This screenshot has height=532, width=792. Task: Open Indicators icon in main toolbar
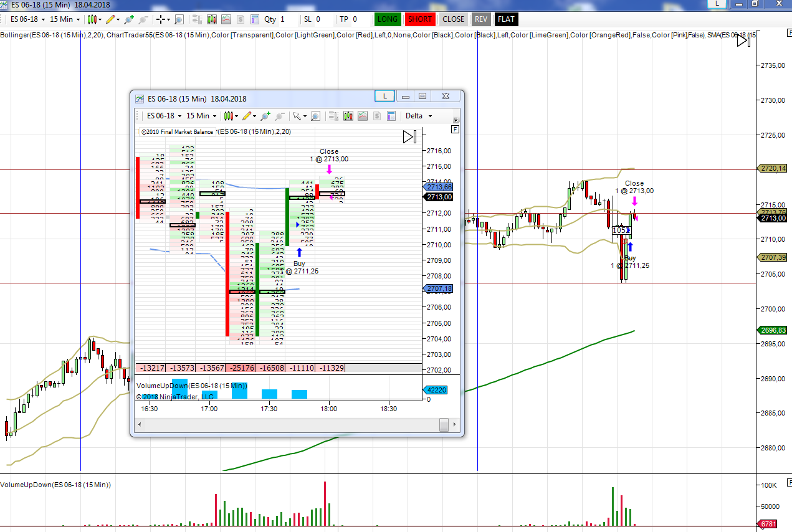coord(226,19)
